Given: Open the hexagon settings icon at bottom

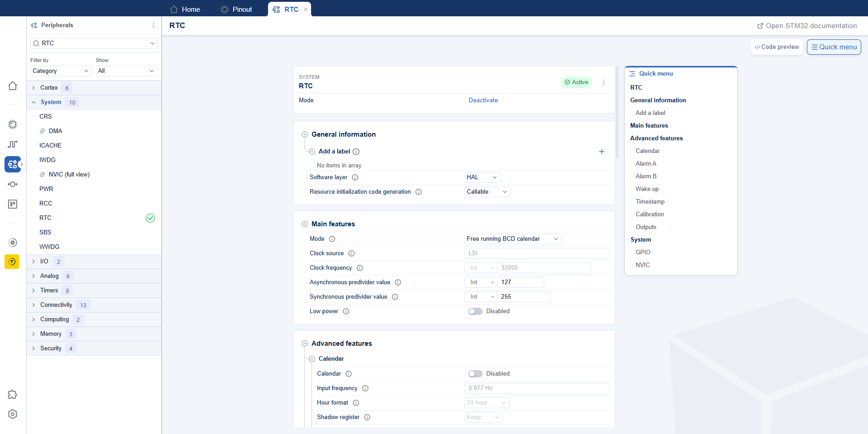Looking at the screenshot, I should click(x=13, y=414).
